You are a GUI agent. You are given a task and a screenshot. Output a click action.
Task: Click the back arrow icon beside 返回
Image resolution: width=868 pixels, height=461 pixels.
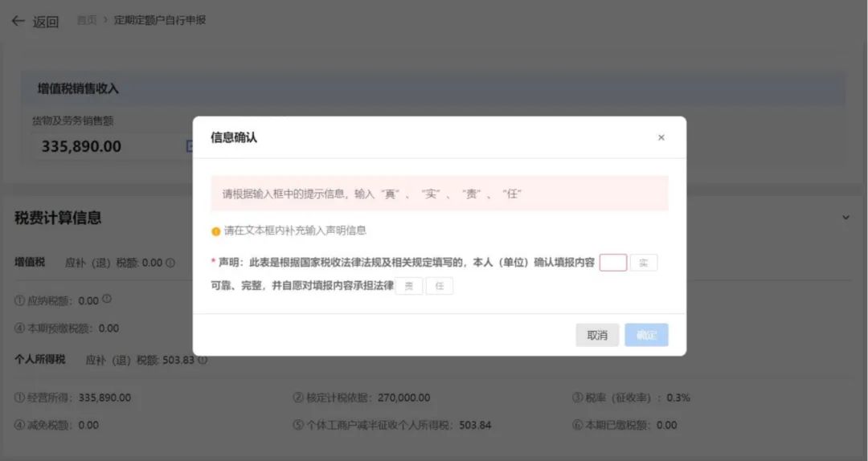pyautogui.click(x=18, y=21)
